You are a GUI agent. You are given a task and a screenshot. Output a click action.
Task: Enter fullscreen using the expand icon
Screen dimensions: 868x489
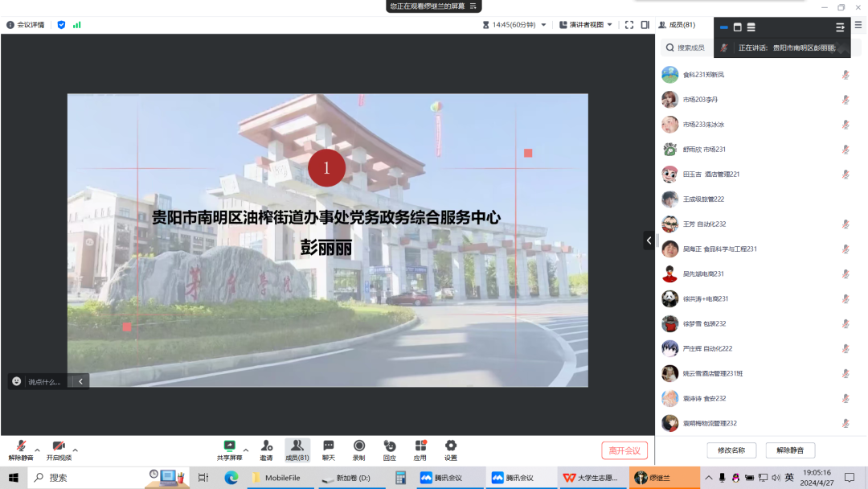[629, 24]
